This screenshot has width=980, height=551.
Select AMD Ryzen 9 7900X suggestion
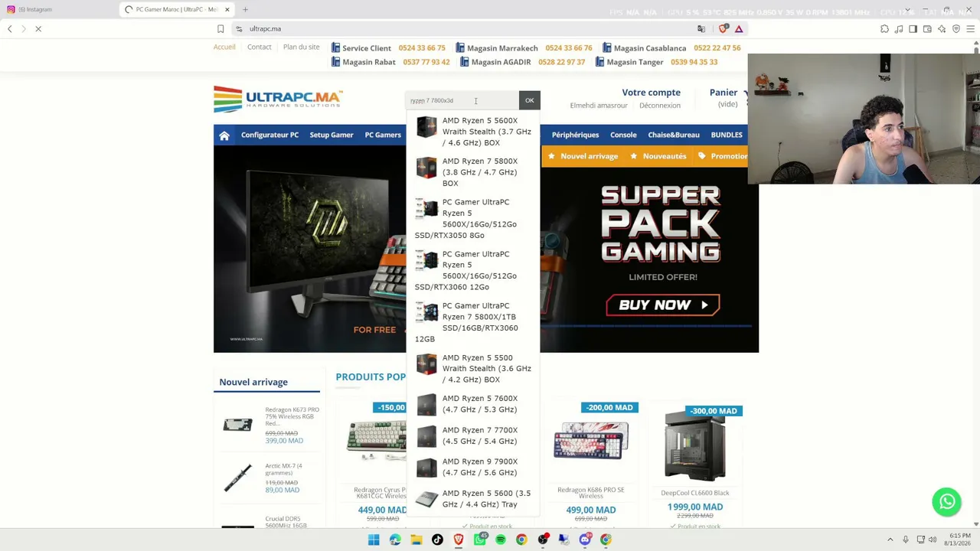(x=472, y=468)
